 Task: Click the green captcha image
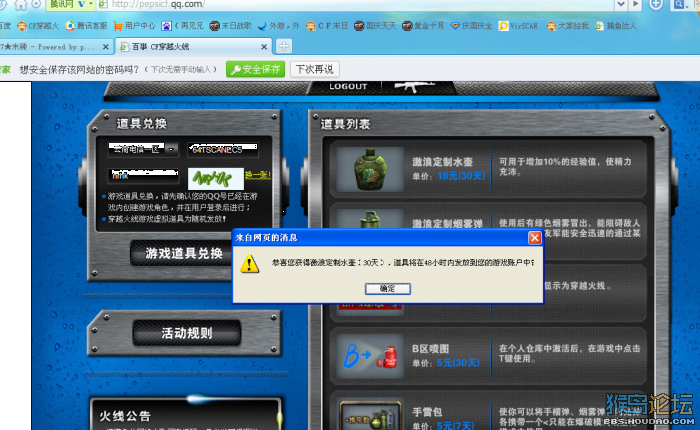(216, 179)
